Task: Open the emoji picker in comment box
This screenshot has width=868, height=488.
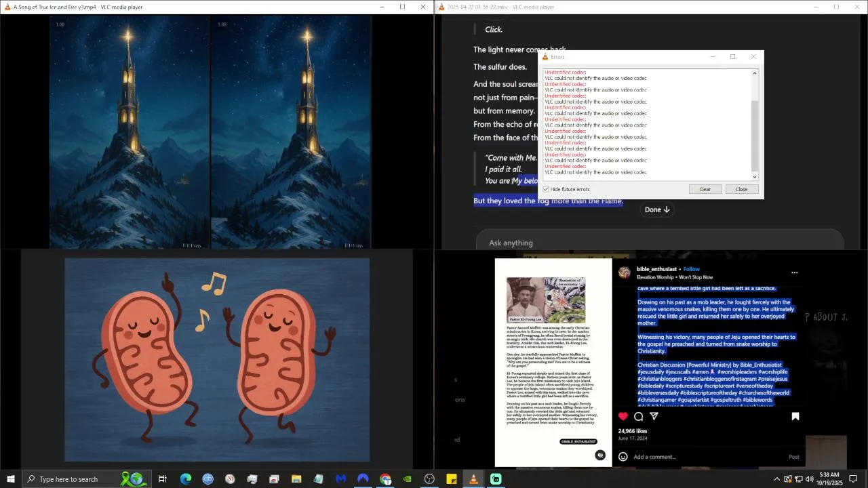Action: tap(623, 457)
